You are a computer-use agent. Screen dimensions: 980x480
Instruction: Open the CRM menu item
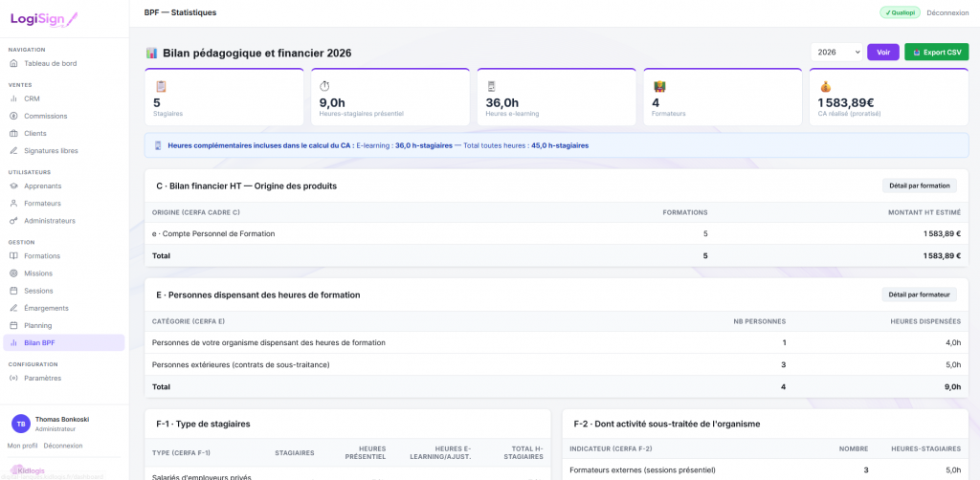[x=64, y=98]
